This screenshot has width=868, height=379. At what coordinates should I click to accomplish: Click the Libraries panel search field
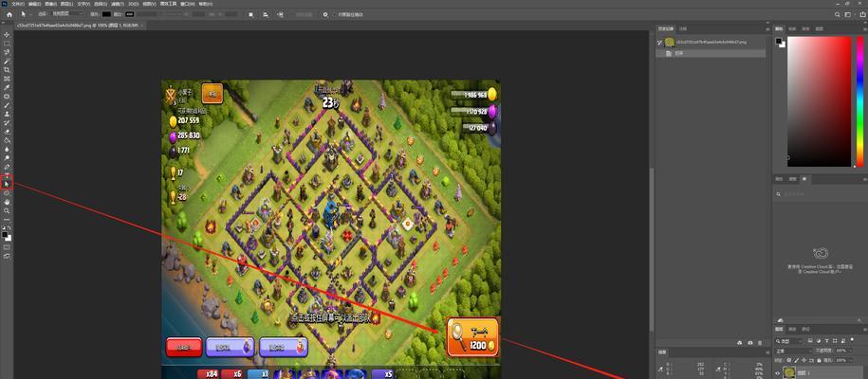(820, 194)
